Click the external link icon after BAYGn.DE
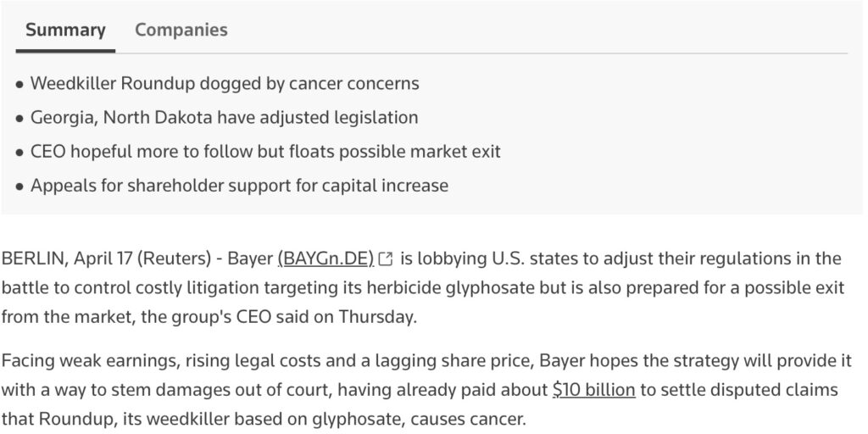This screenshot has width=868, height=434. [387, 259]
